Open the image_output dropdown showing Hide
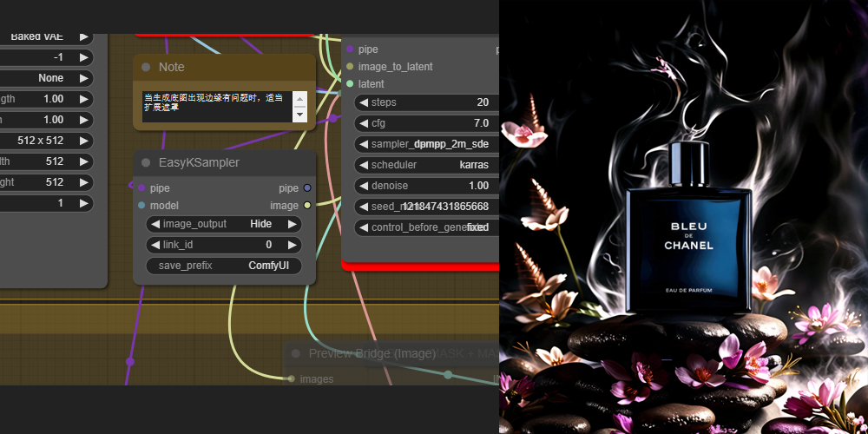The image size is (868, 434). coord(224,224)
